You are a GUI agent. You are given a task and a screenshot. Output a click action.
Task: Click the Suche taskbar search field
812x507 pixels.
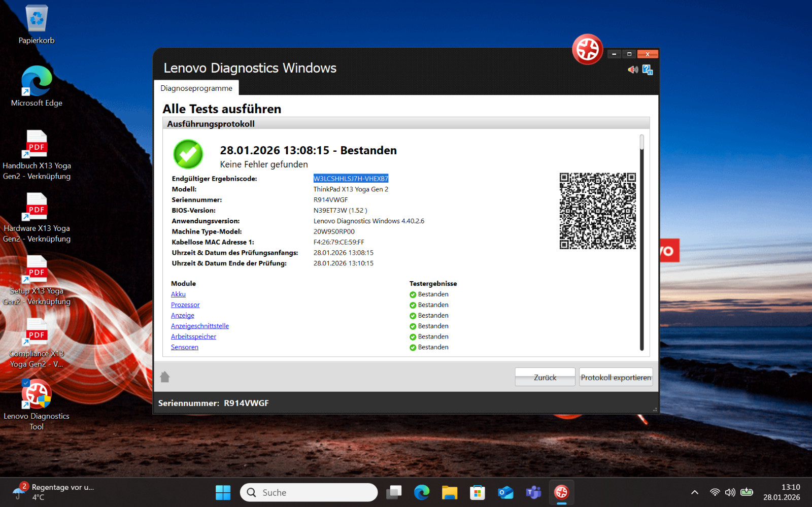[310, 492]
